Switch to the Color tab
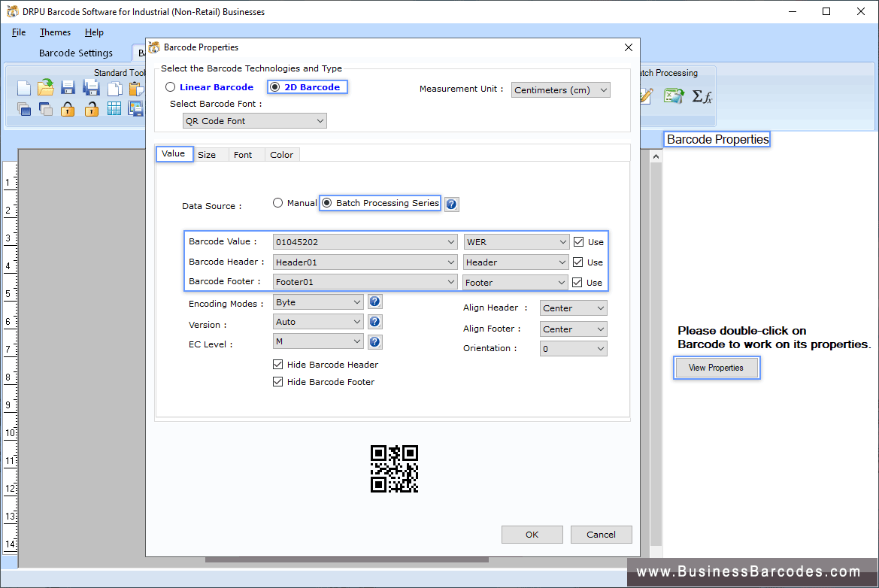The image size is (879, 588). [x=281, y=154]
